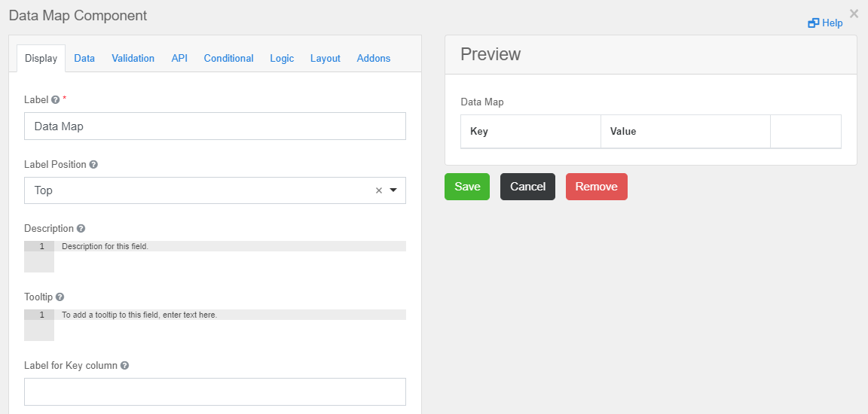Click the Help external-link icon

[813, 23]
